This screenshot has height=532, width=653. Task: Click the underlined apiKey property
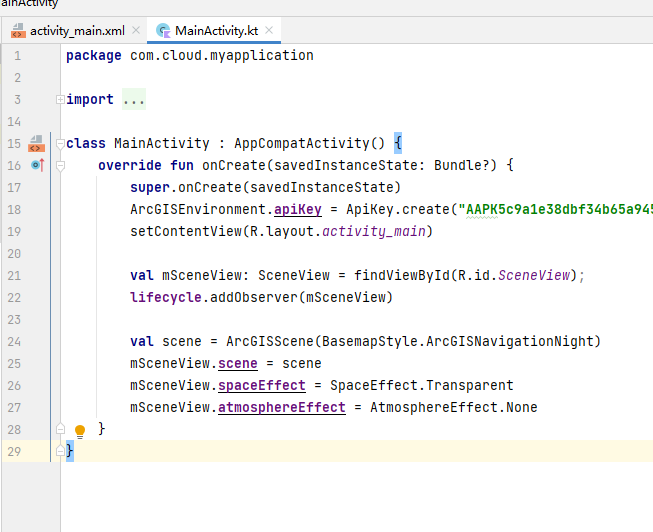[x=298, y=209]
